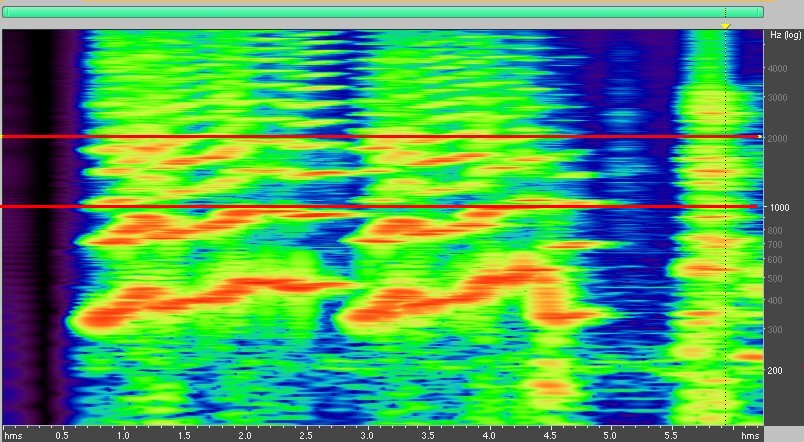Click the 500 Hz frequency axis label
Screen dimensions: 804x442
(775, 279)
